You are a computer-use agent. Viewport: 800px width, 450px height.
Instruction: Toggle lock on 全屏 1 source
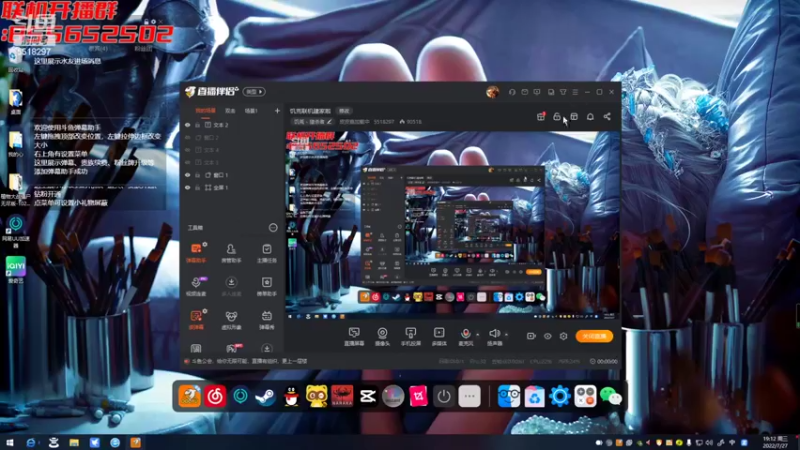tap(197, 188)
